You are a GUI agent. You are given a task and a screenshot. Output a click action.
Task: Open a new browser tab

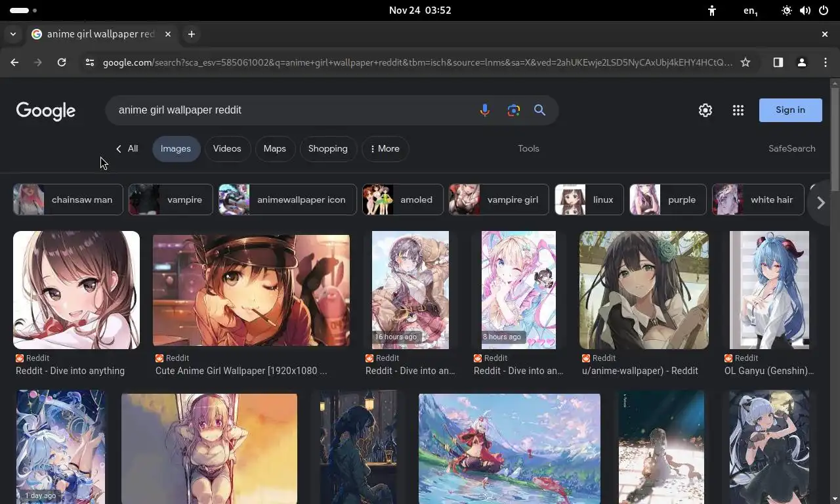click(192, 34)
